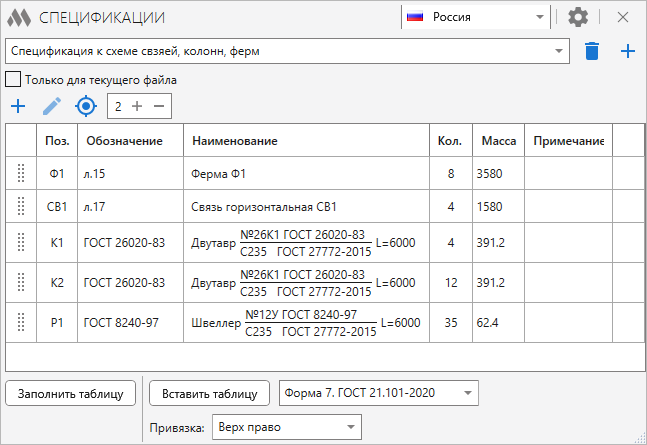This screenshot has width=647, height=445.
Task: Click the 'Заполнить таблицу' button
Action: pos(71,393)
